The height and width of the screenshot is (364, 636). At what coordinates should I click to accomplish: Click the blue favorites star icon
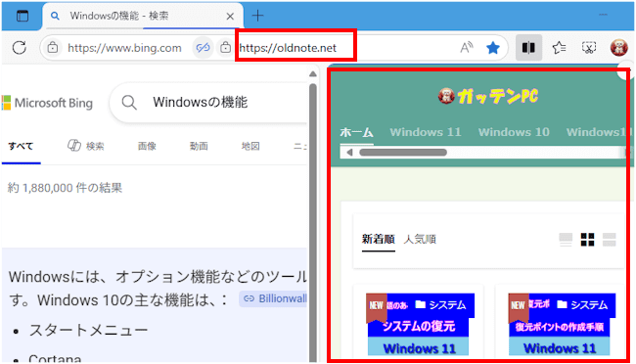[x=493, y=48]
